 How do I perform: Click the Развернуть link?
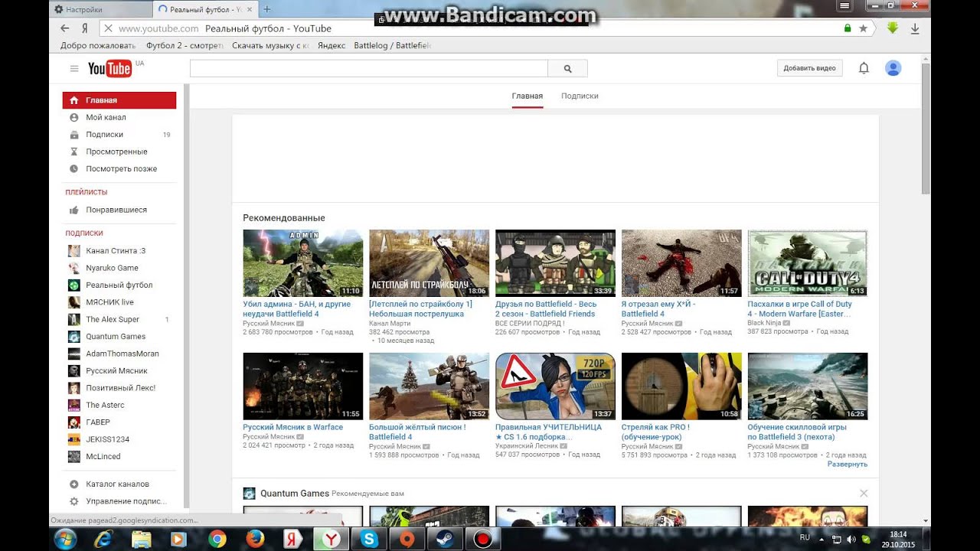(x=848, y=465)
